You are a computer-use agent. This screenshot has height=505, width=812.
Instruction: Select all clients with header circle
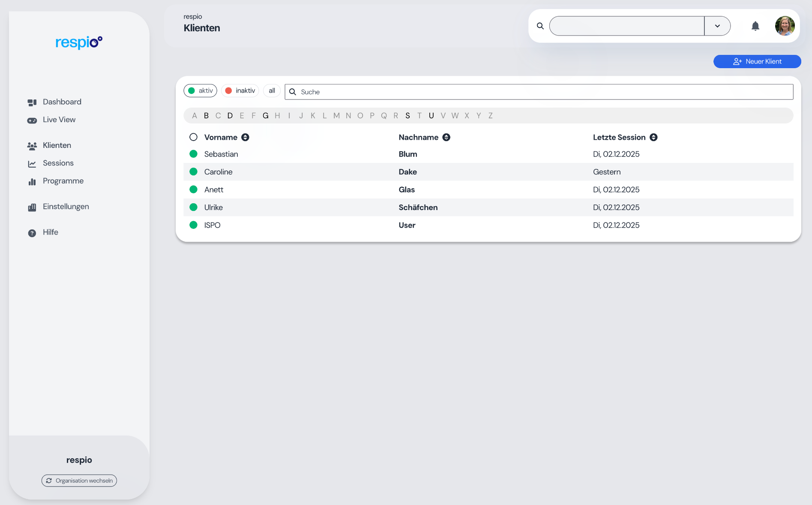click(x=193, y=137)
